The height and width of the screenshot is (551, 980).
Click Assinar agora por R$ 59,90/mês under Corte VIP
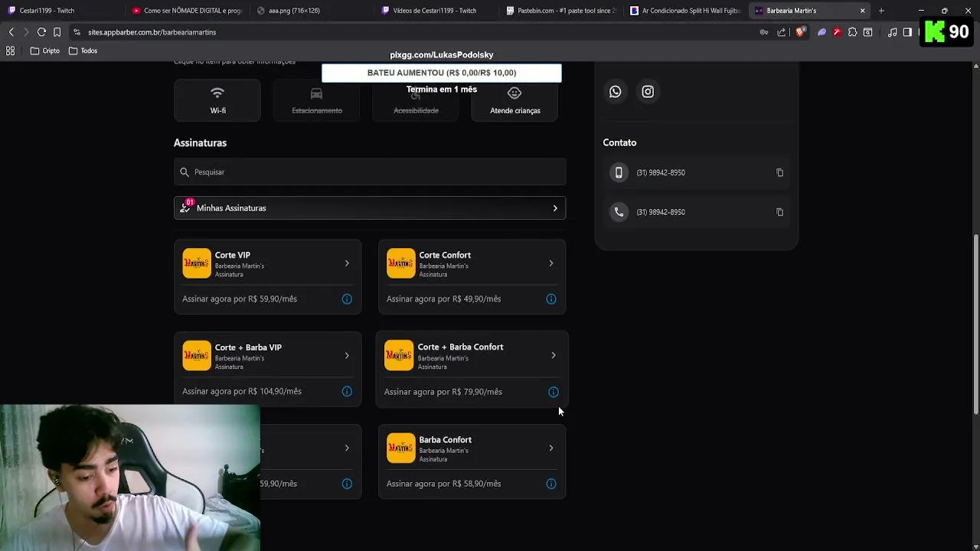point(240,299)
